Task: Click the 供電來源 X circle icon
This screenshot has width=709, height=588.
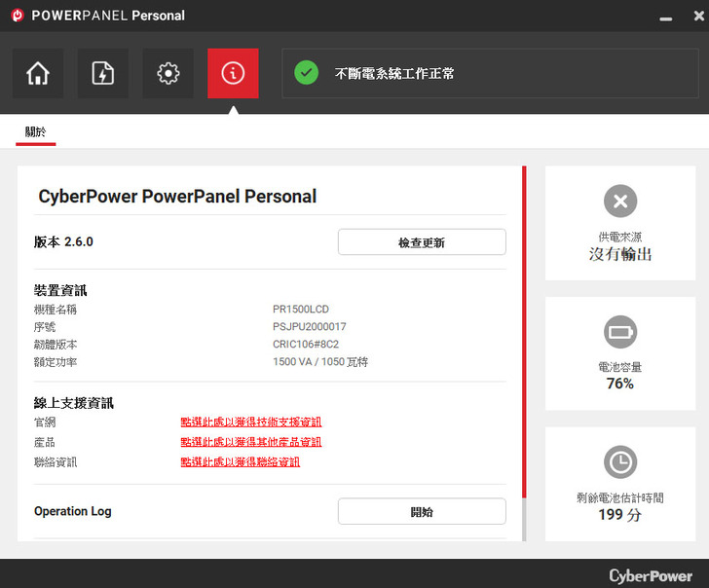Action: click(x=620, y=202)
